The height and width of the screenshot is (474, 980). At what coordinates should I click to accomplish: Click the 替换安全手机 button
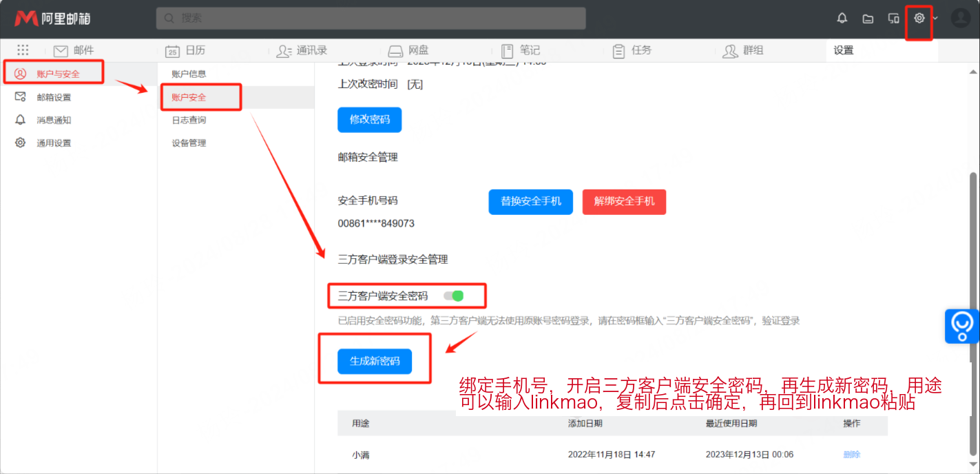click(530, 202)
